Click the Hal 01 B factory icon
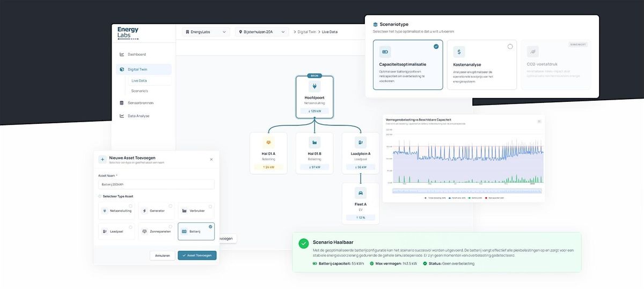 [x=314, y=143]
